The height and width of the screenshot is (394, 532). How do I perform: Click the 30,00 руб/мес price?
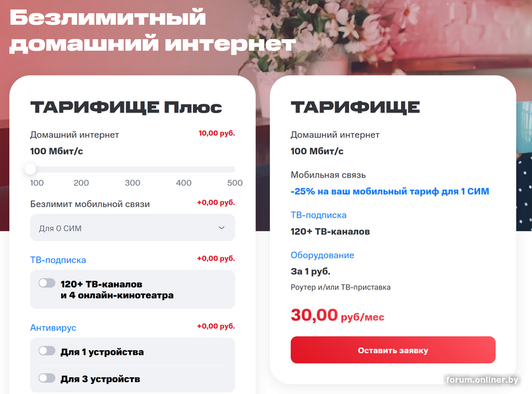(x=336, y=315)
